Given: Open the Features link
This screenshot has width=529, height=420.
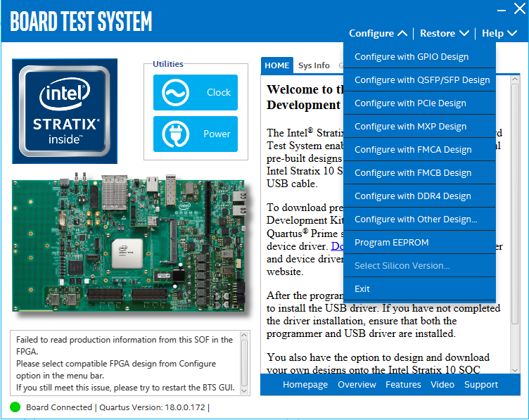Looking at the screenshot, I should (403, 385).
